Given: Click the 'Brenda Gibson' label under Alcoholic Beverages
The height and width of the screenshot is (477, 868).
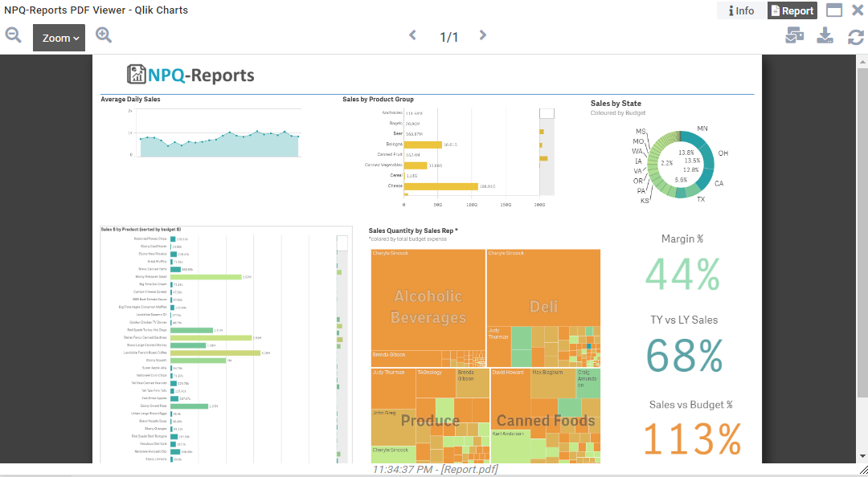Looking at the screenshot, I should tap(389, 355).
